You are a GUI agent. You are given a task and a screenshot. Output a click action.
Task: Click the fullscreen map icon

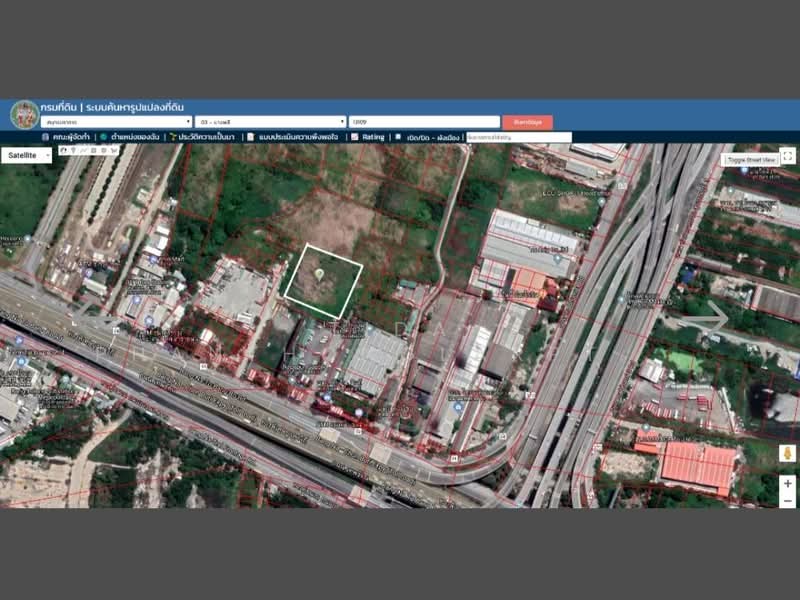coord(787,156)
